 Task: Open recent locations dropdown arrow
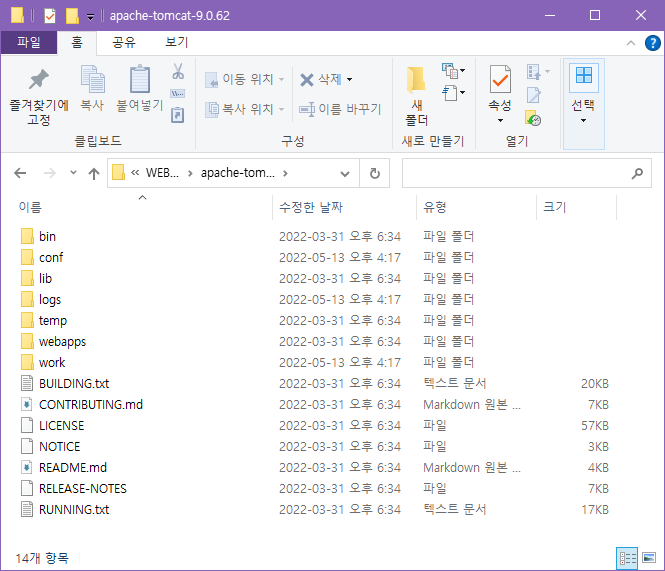pos(73,173)
